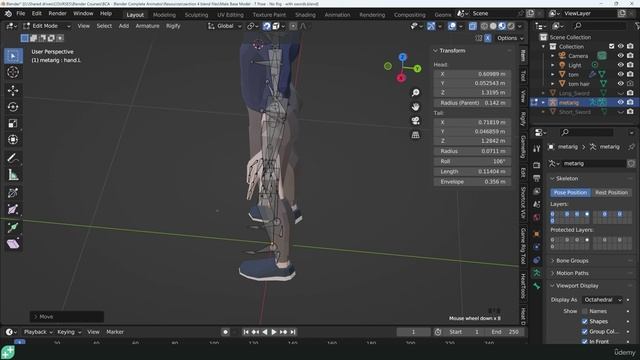Click the zoom magnifier viewport gizmo
Image resolution: width=640 pixels, height=360 pixels.
tap(416, 93)
